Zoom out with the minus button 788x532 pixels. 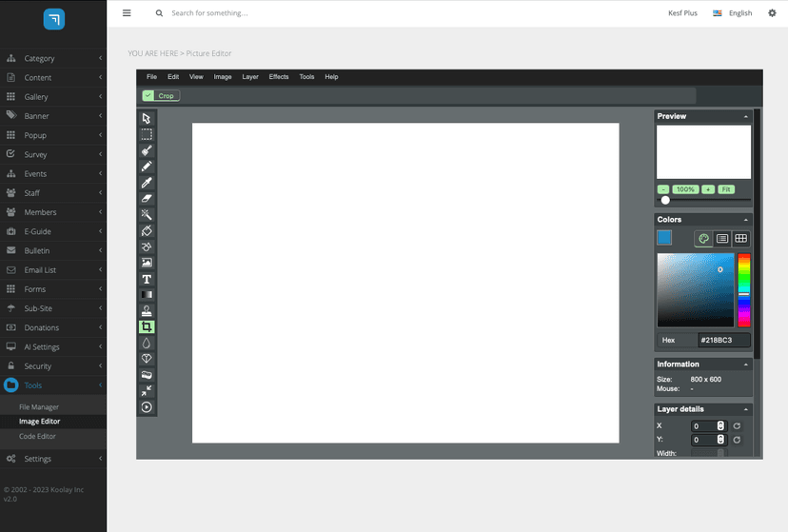(x=663, y=189)
